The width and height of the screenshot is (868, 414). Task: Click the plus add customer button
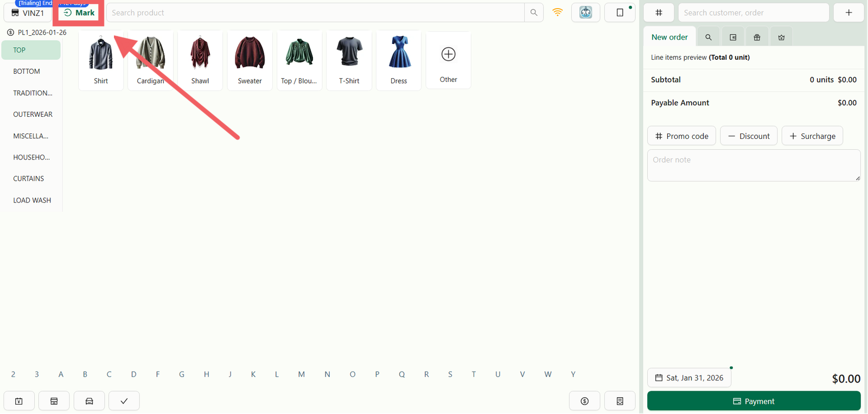point(849,12)
